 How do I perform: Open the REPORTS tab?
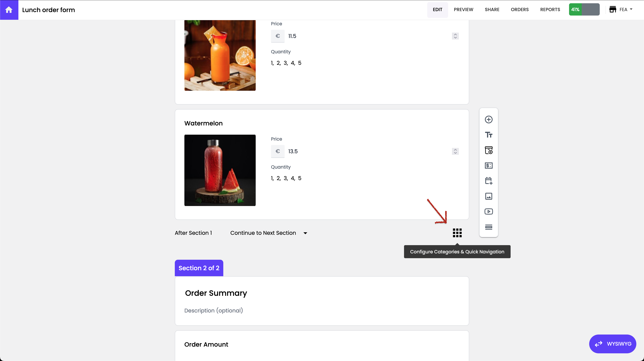[x=550, y=10]
